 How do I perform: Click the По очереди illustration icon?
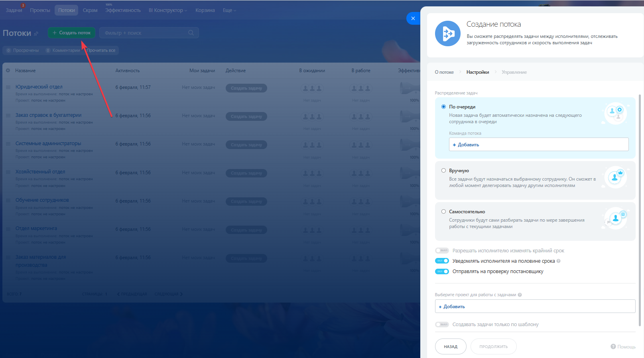(x=615, y=113)
